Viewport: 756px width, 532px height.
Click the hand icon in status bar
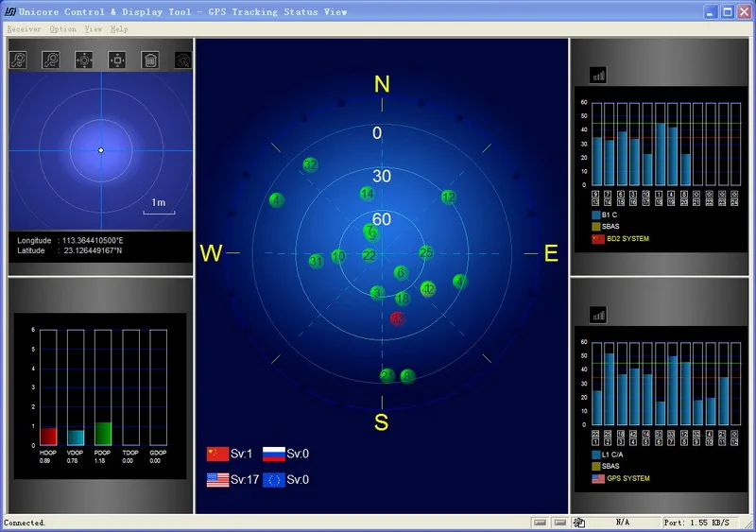[x=577, y=522]
